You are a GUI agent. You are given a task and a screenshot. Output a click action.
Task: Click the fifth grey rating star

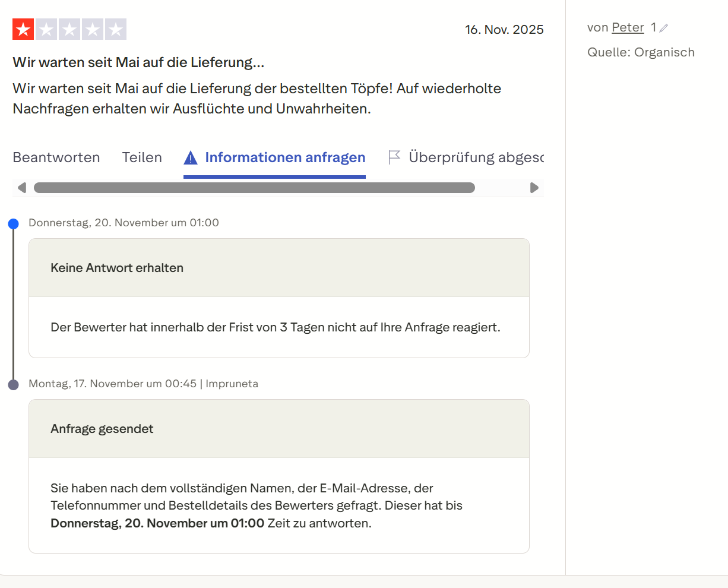point(116,29)
